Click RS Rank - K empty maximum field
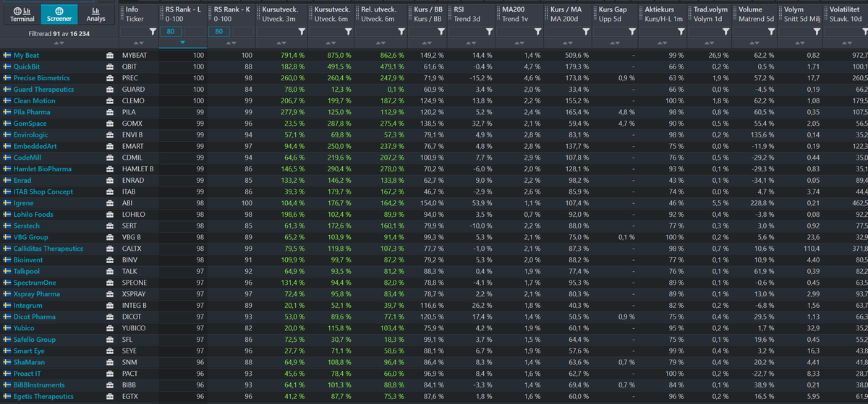This screenshot has height=404, width=868. 242,32
